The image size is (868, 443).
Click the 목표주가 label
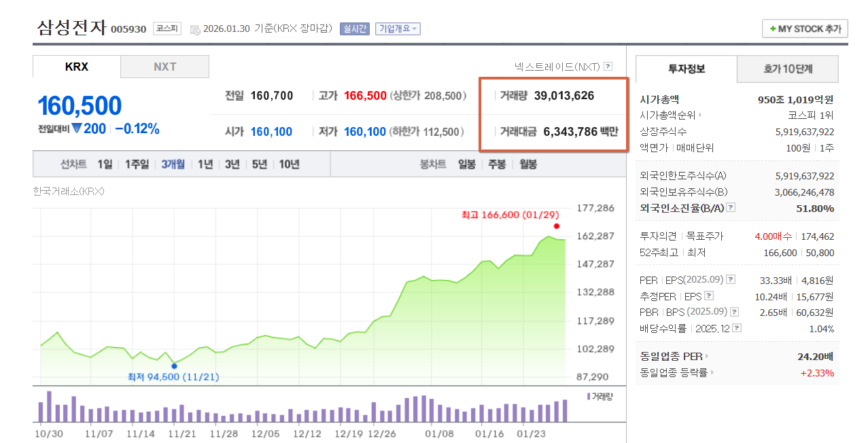tap(704, 236)
